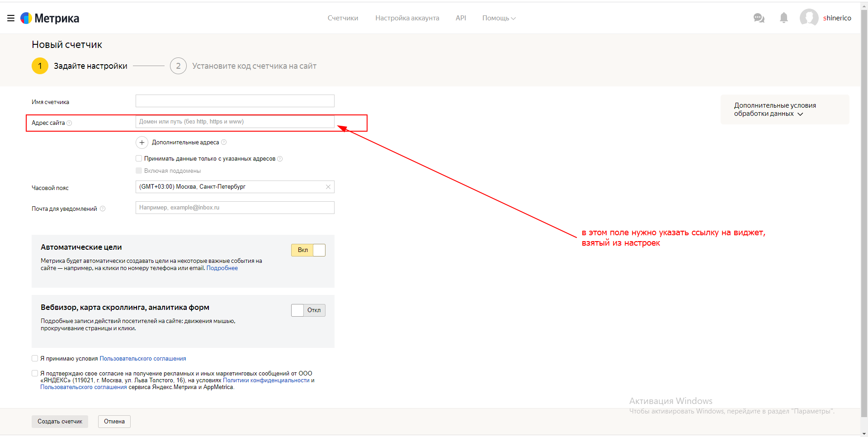Check 'Принимать данные только с указанных адресов'
Viewport: 868px width, 437px height.
pyautogui.click(x=139, y=158)
